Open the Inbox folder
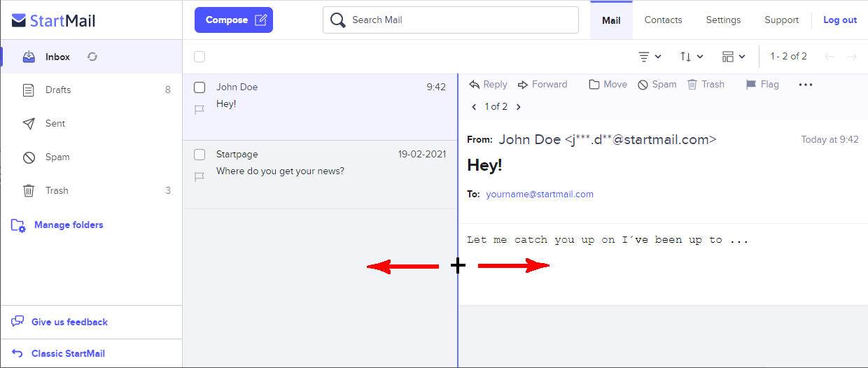Viewport: 868px width, 368px height. [91, 57]
